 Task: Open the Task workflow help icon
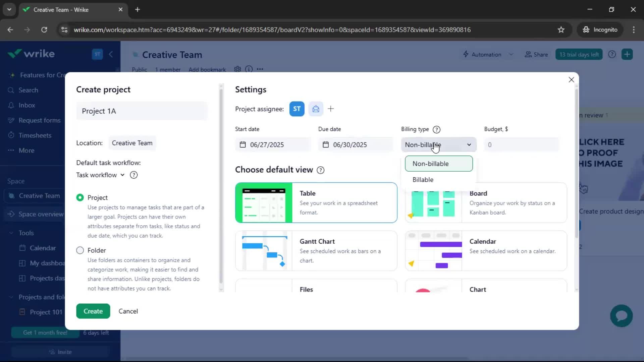point(133,175)
